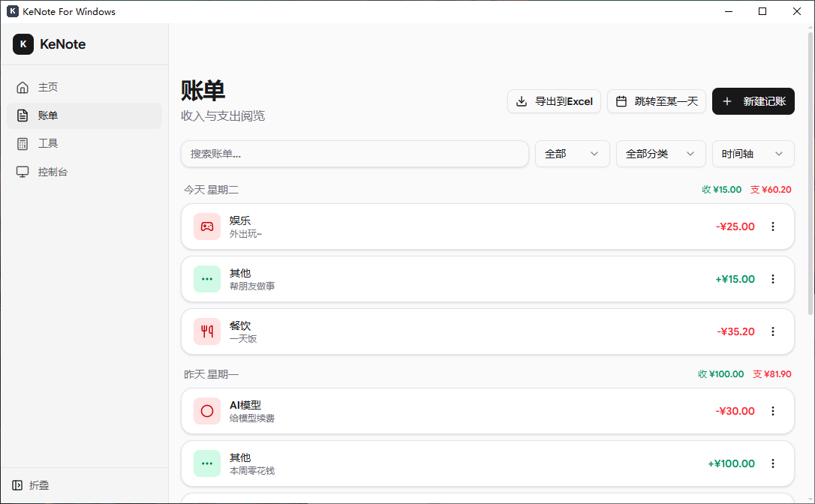Click 导出到Excel button
The image size is (815, 504).
point(554,101)
